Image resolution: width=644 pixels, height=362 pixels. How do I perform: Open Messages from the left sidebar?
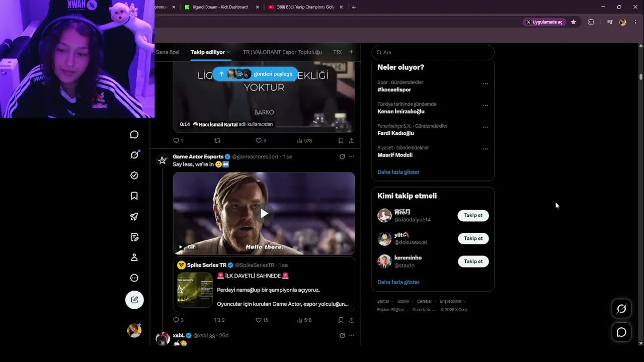click(x=134, y=134)
